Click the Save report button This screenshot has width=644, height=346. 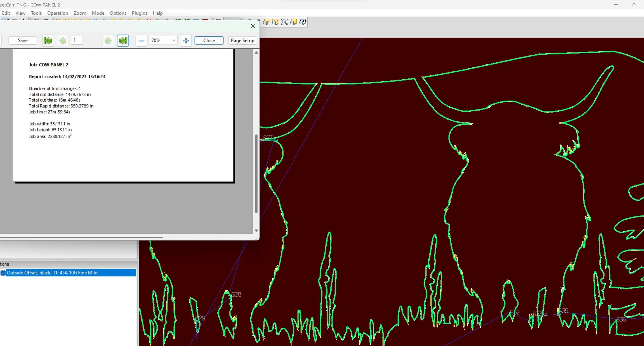[x=23, y=40]
